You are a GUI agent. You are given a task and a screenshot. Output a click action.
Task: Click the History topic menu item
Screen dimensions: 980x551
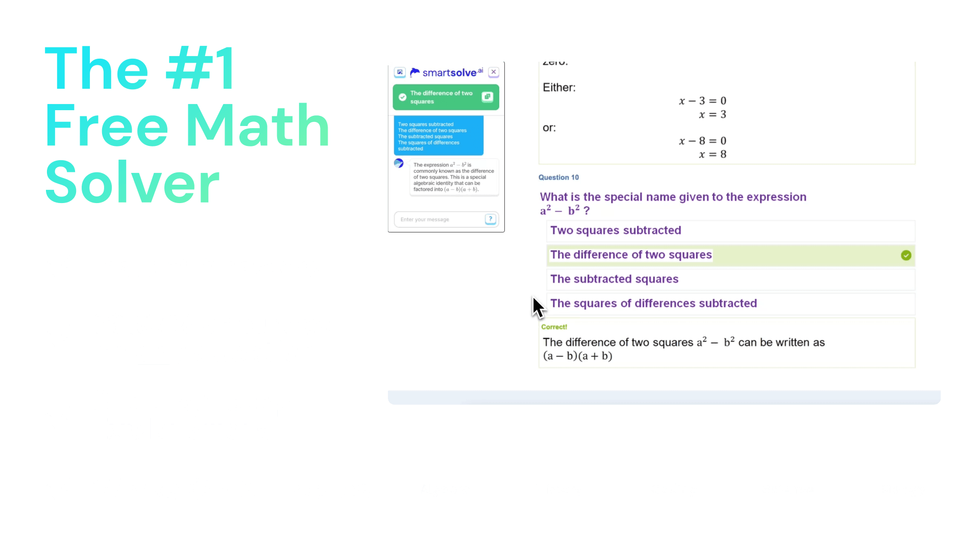[x=559, y=489]
